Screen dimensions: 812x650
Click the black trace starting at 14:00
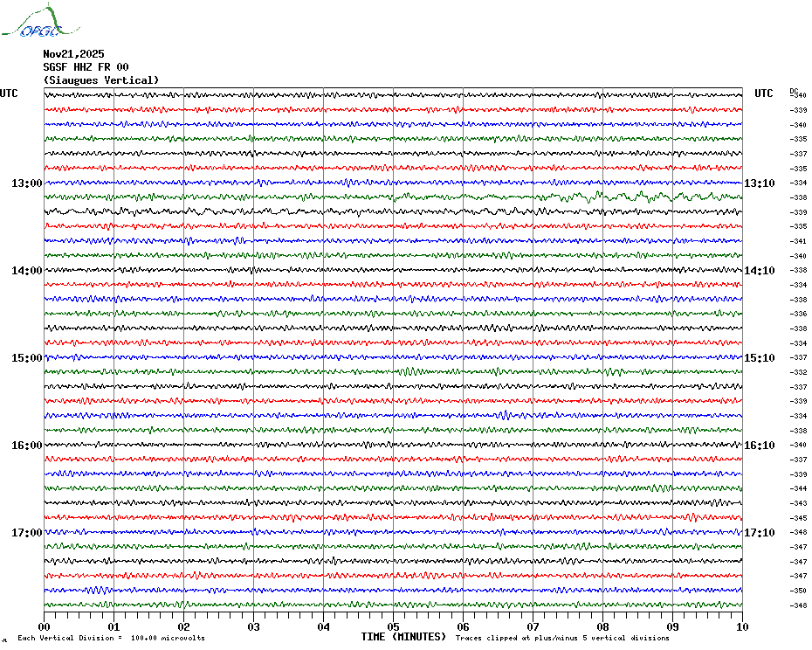(393, 270)
